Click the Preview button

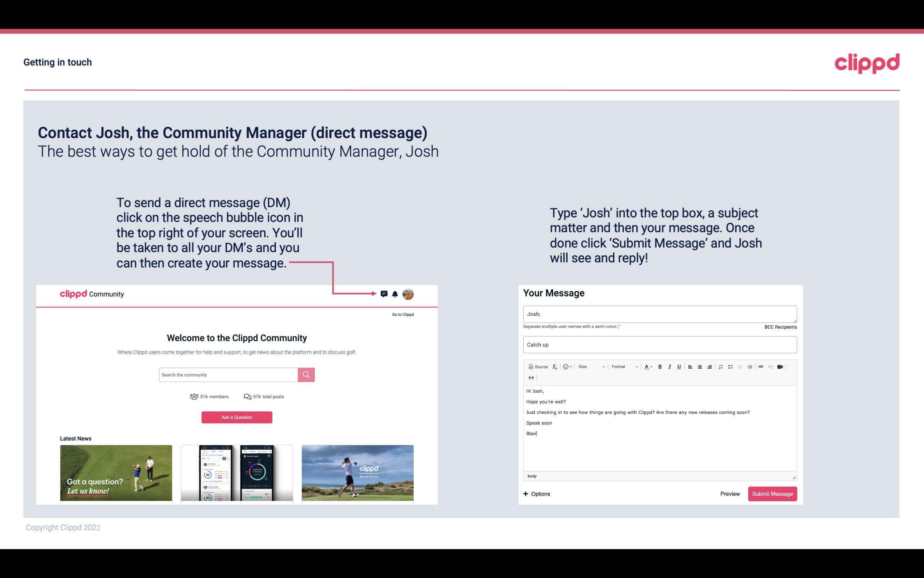[729, 494]
